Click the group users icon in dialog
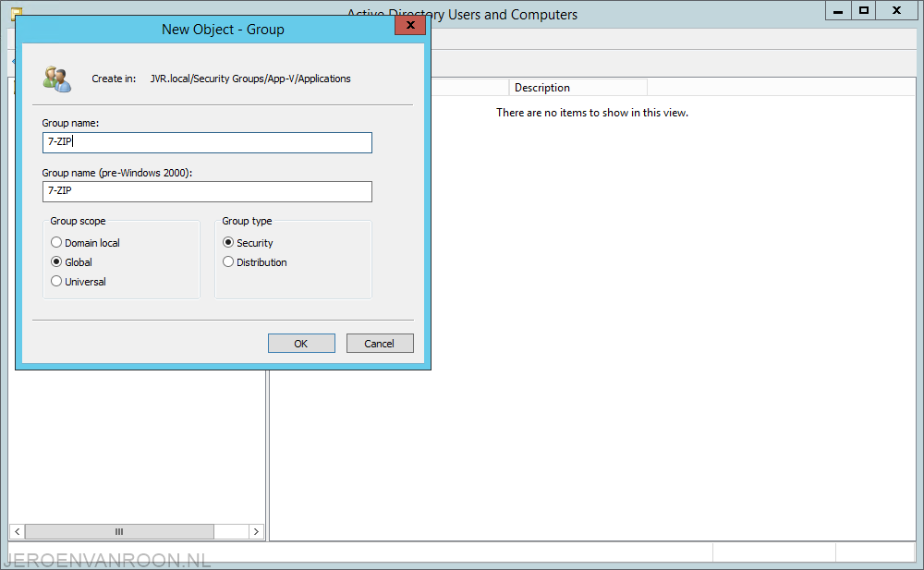The image size is (924, 570). (57, 79)
